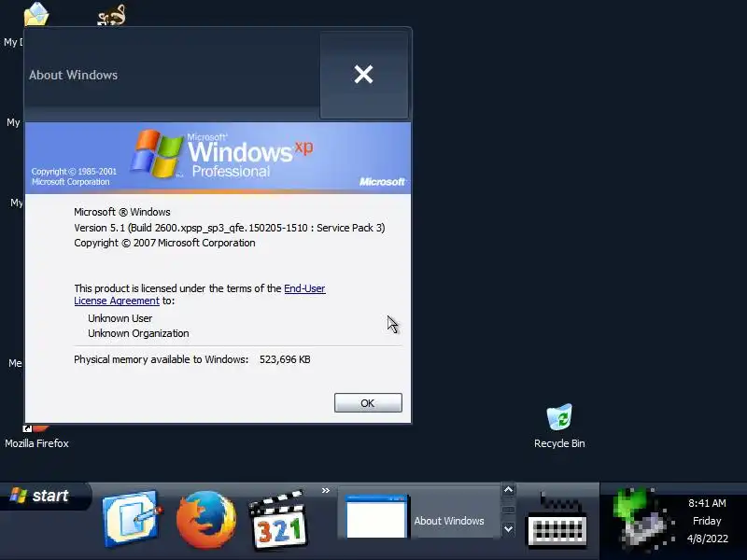Click the Show Desktop quick launch icon
This screenshot has height=560, width=747.
(x=132, y=519)
